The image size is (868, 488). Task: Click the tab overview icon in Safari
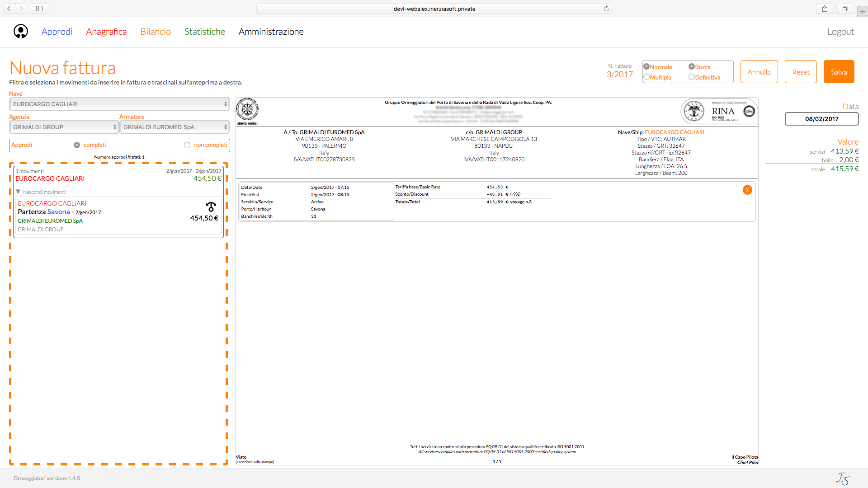(844, 8)
